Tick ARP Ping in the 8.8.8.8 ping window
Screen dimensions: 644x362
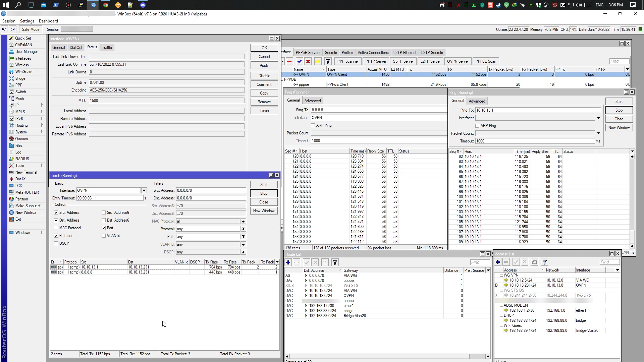point(313,125)
